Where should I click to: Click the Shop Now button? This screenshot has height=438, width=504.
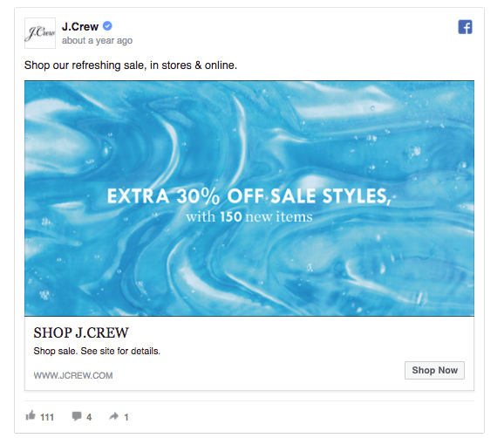pyautogui.click(x=434, y=370)
